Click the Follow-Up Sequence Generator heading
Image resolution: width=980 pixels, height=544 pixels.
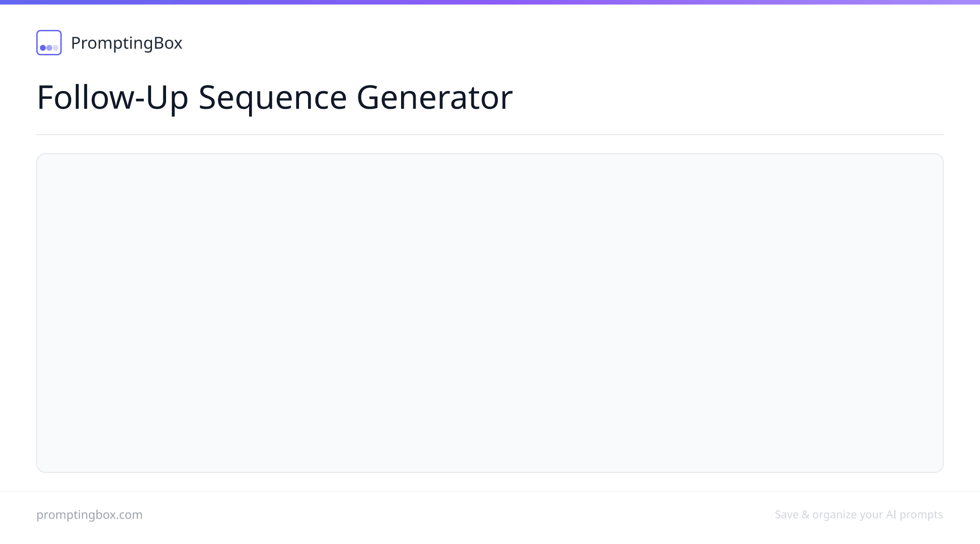coord(274,97)
